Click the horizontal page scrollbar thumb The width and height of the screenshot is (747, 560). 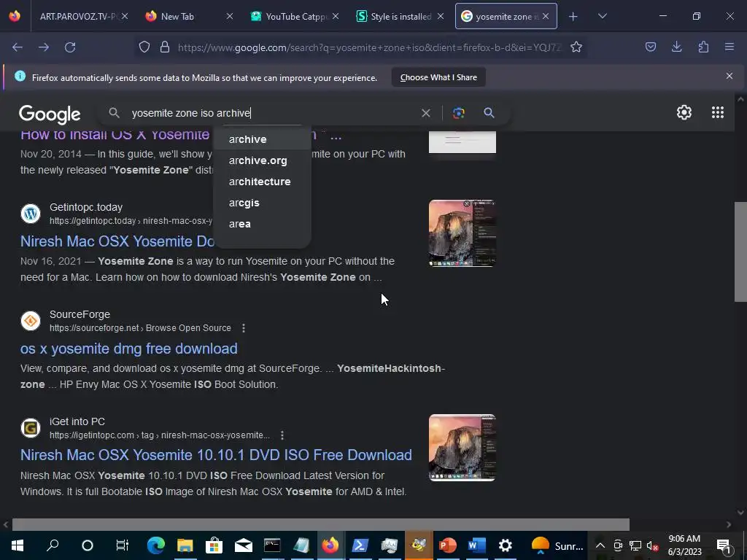coord(321,524)
